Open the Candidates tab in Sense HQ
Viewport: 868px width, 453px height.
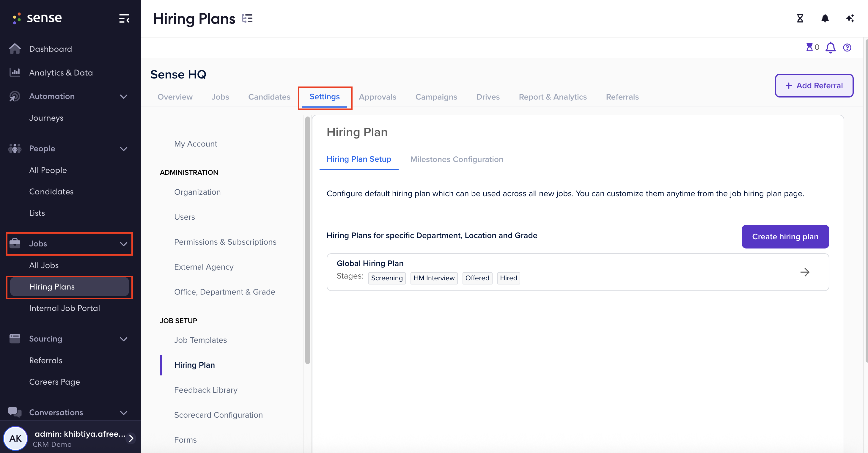[269, 97]
